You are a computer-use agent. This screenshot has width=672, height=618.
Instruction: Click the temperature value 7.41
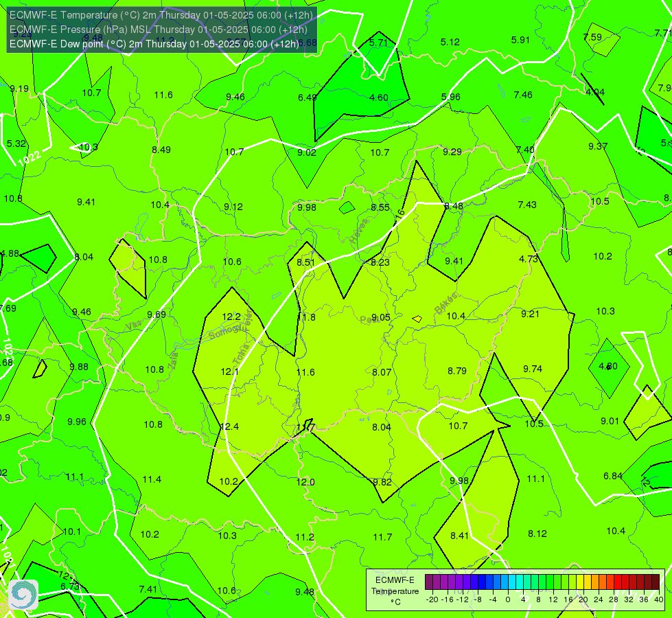tap(148, 589)
